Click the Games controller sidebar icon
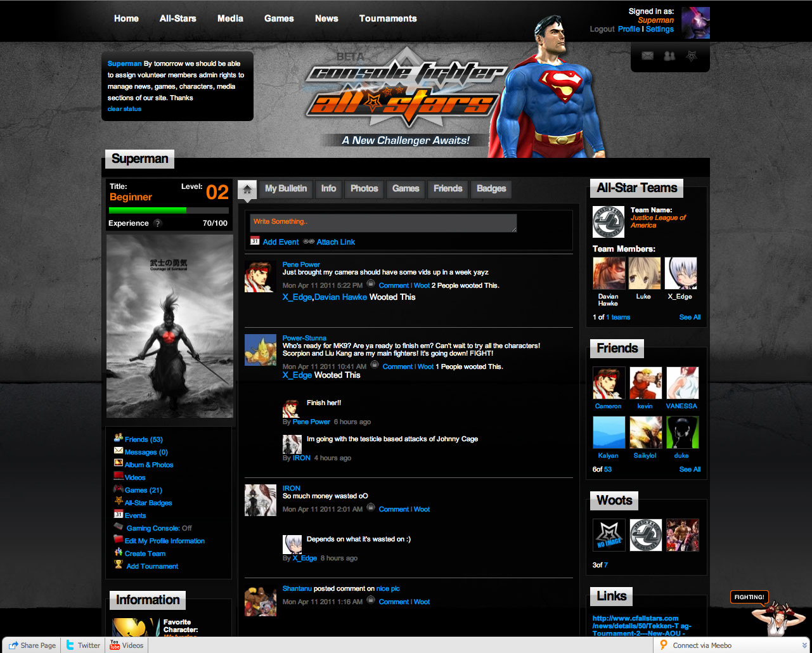 [119, 489]
